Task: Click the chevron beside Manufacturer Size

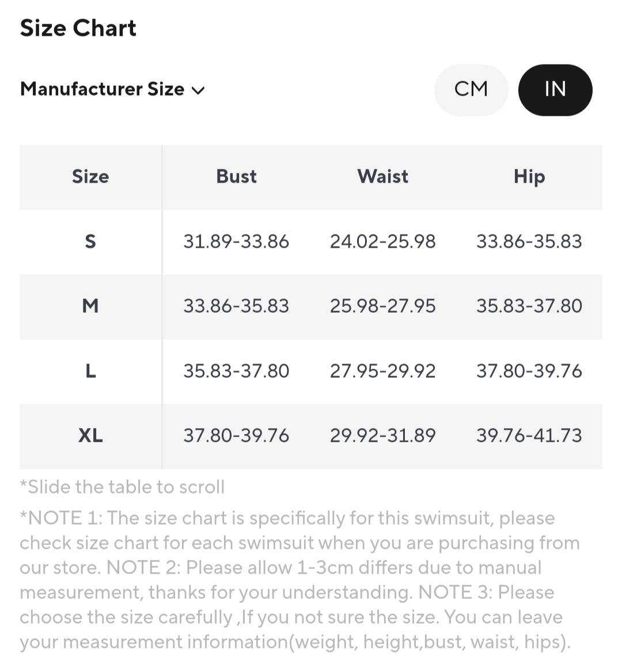Action: 198,90
